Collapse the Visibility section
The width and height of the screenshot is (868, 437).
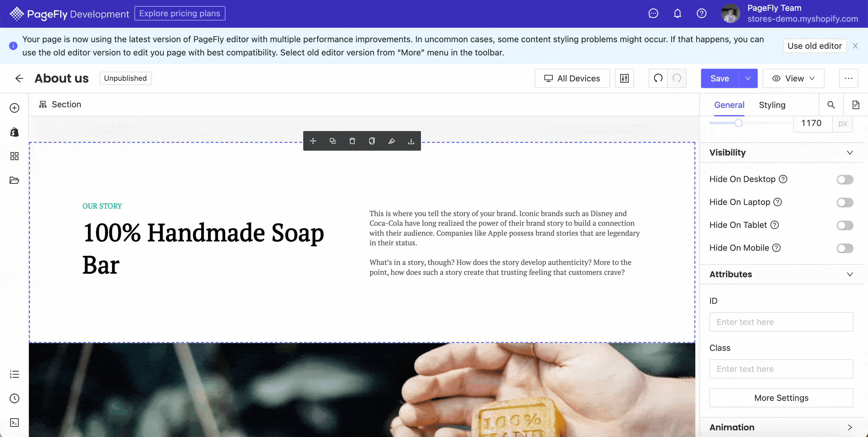[850, 152]
